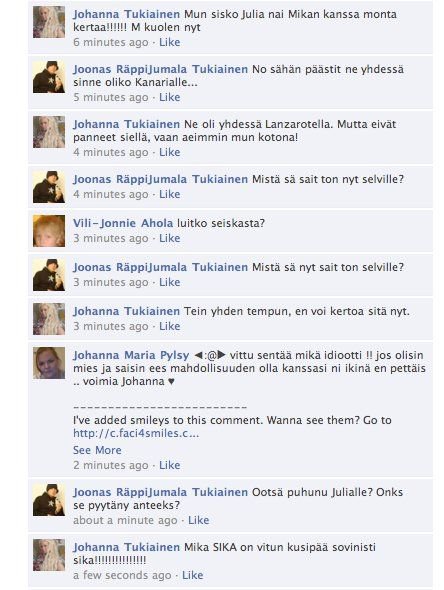Image resolution: width=444 pixels, height=590 pixels.
Task: Like the comment posted 5 minutes ago
Action: [x=170, y=97]
